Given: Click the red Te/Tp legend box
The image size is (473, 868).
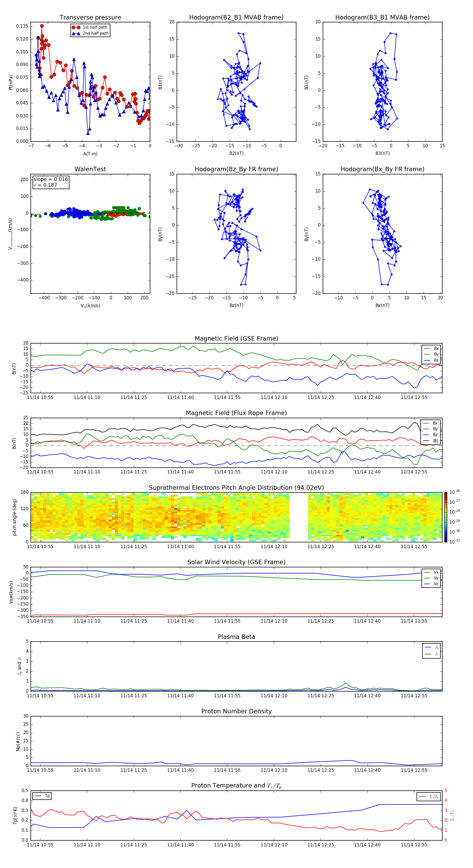Looking at the screenshot, I should tap(428, 796).
